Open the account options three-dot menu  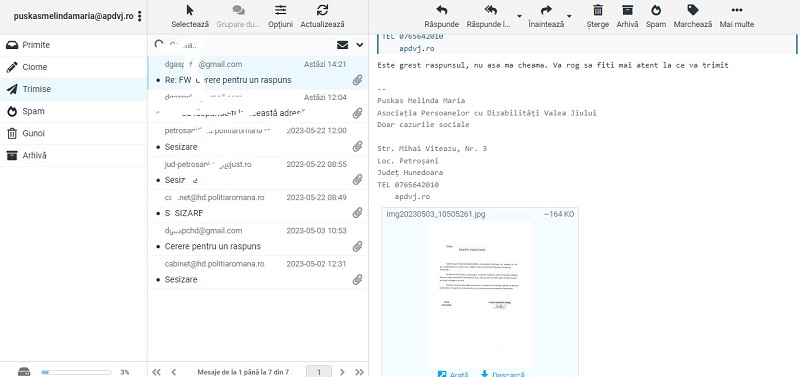[140, 16]
